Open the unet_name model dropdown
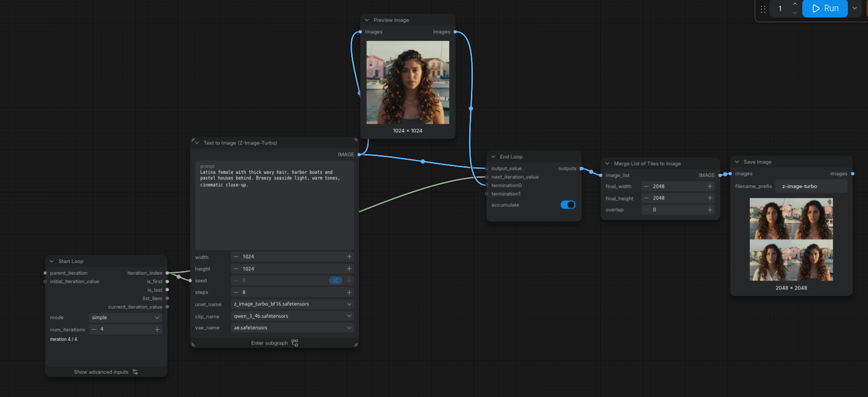The image size is (868, 397). coord(292,304)
